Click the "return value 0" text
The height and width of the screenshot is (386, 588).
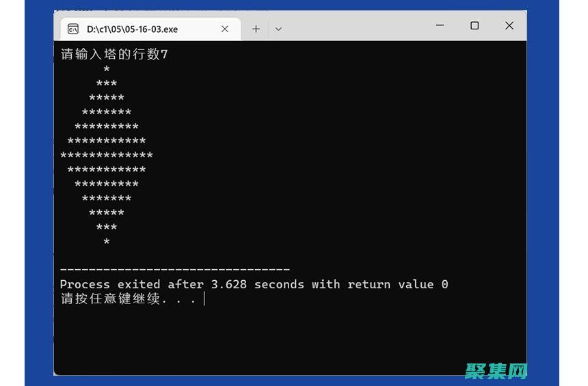coord(398,284)
